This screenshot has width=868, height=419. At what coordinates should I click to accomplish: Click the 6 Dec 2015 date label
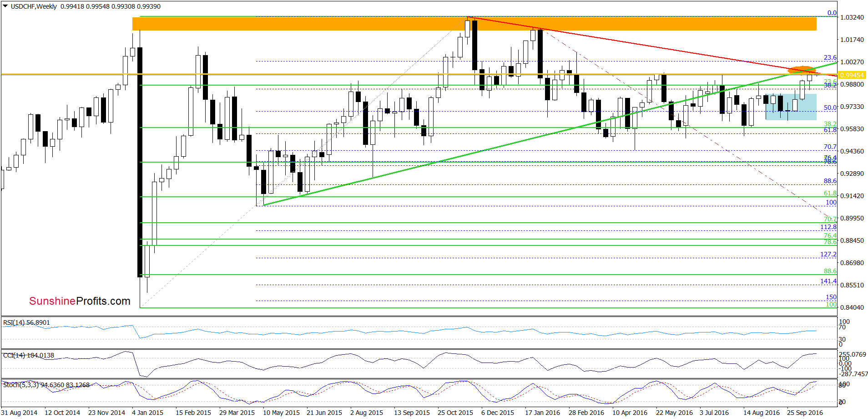coord(498,413)
